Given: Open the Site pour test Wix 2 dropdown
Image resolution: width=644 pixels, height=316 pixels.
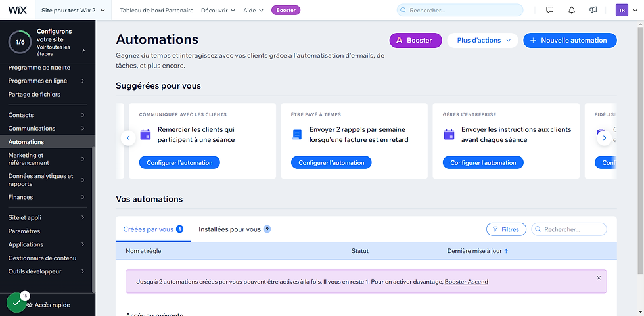Looking at the screenshot, I should pyautogui.click(x=74, y=11).
